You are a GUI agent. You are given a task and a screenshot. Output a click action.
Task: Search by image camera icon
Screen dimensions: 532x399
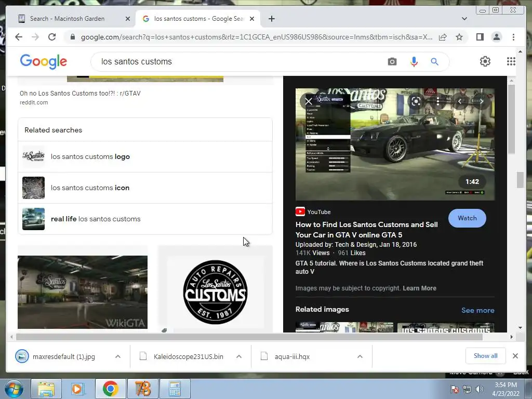[392, 62]
